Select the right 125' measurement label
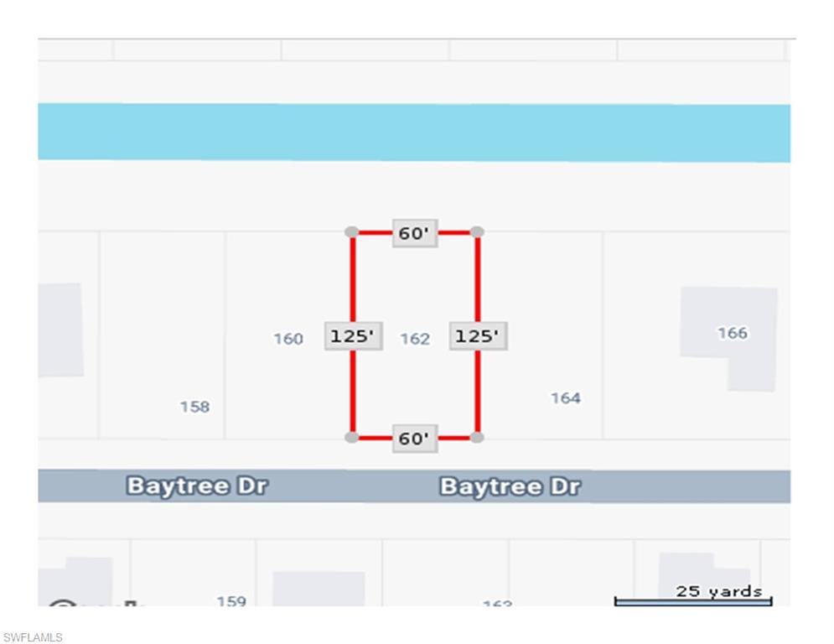834x644 pixels. [x=478, y=336]
